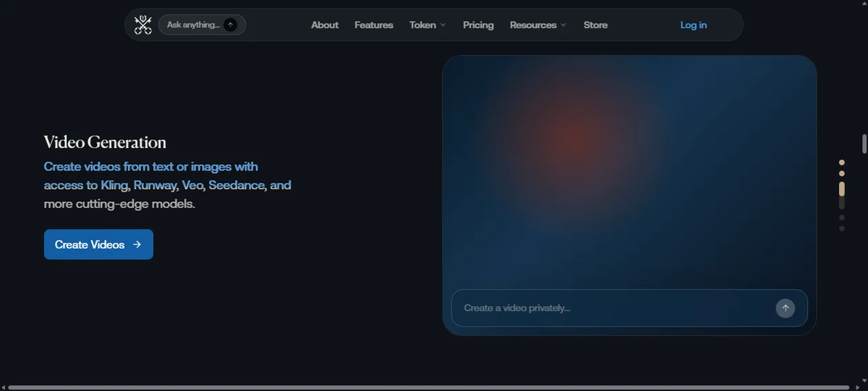
Task: Click the text mentioning Kling, Runway, Veo
Action: coord(167,185)
